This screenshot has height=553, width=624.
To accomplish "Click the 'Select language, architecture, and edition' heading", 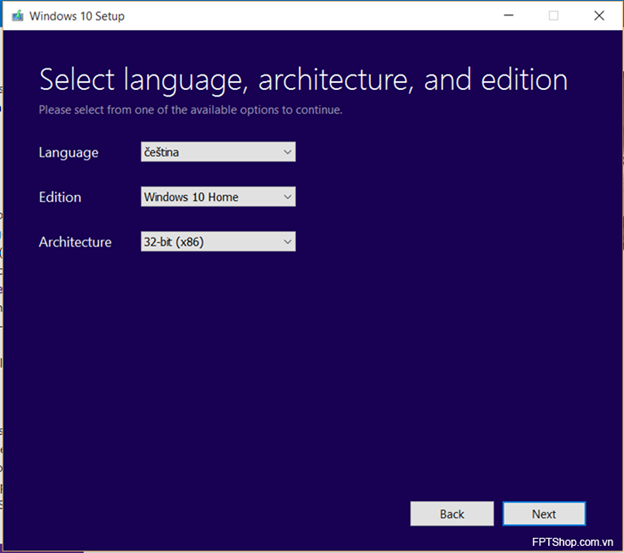I will coord(303,80).
